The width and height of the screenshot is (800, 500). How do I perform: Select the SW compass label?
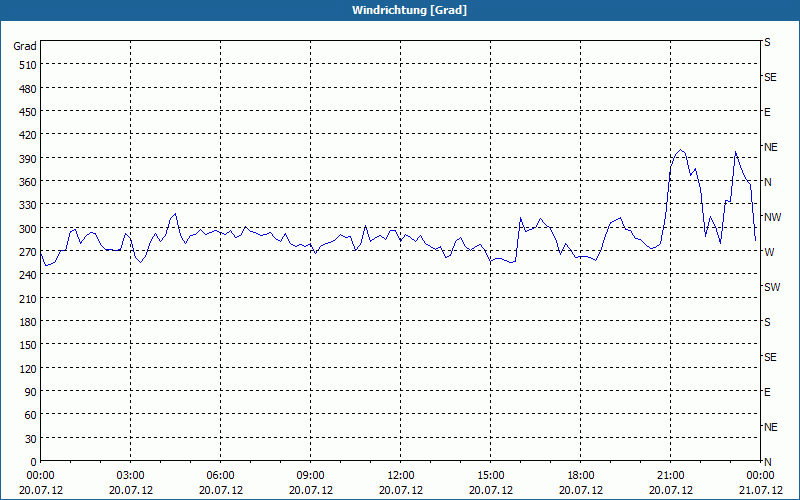pyautogui.click(x=772, y=287)
